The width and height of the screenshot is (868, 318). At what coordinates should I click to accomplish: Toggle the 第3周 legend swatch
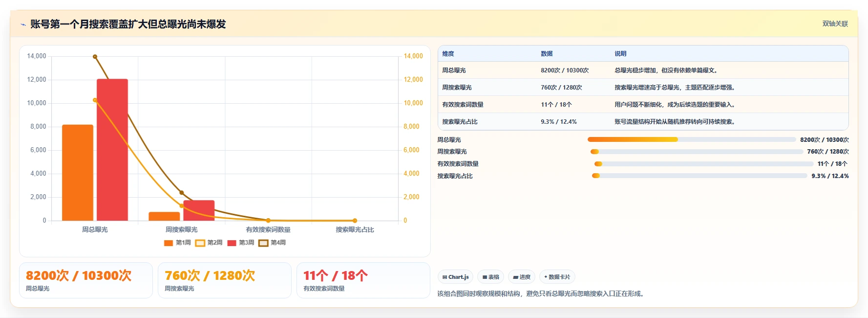tap(232, 243)
